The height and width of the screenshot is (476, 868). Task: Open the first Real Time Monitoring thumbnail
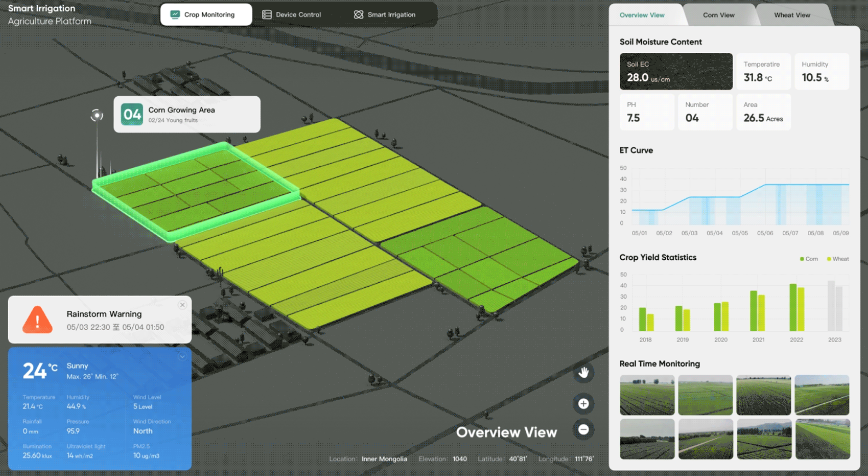[x=647, y=395]
